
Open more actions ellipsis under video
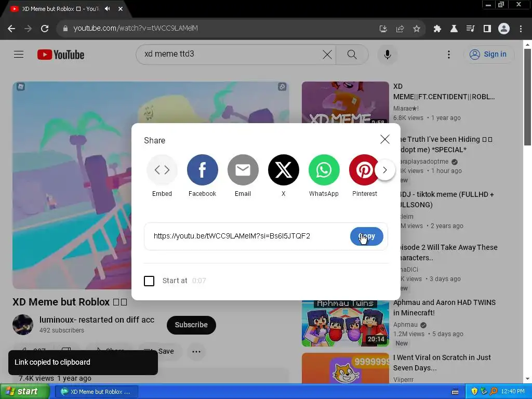(x=196, y=352)
